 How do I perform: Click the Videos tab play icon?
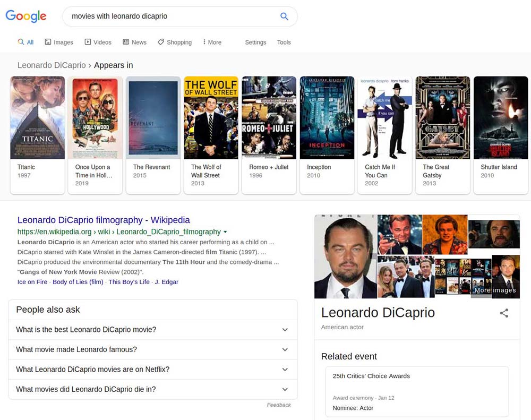pos(88,41)
